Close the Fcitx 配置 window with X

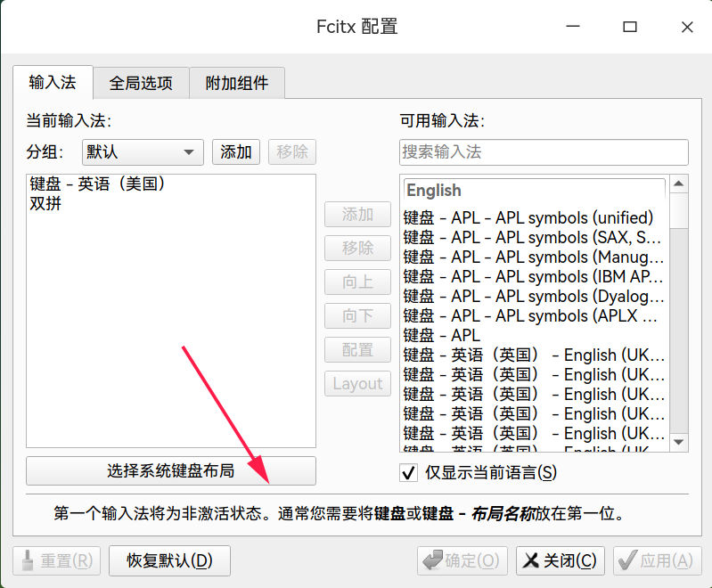tap(687, 27)
